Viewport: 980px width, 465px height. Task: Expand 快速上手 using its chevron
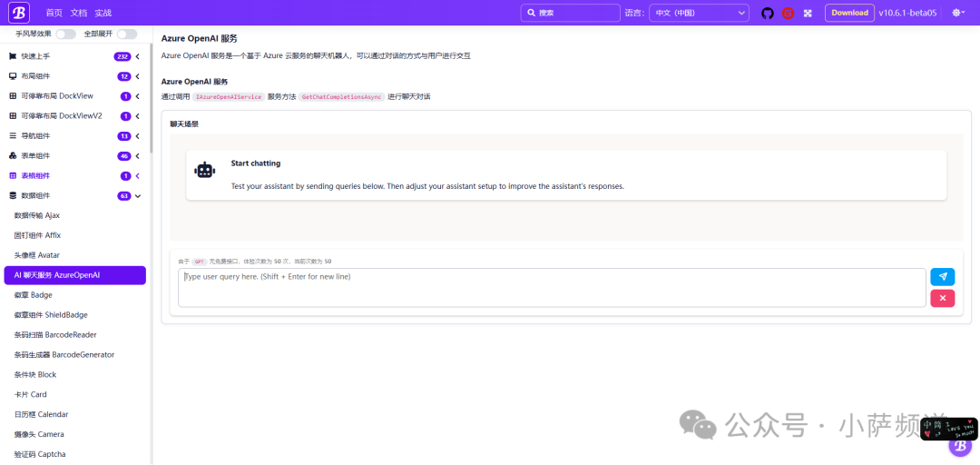click(138, 56)
